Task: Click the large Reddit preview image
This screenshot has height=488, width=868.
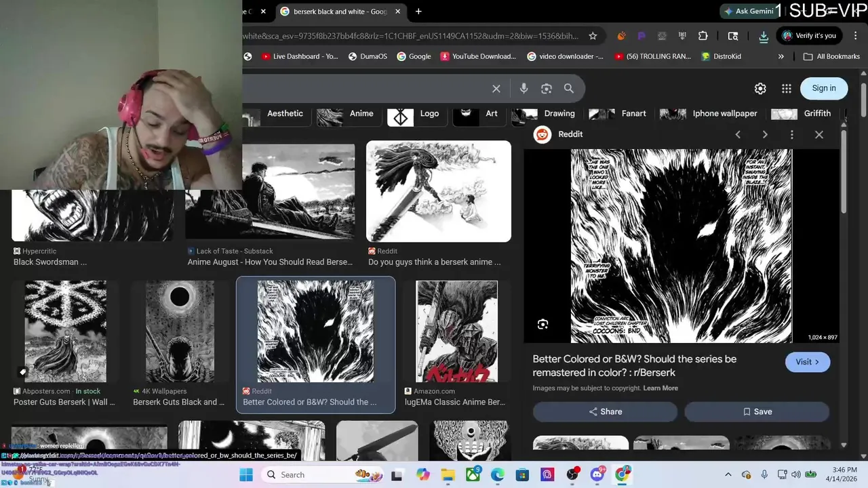Action: click(682, 246)
